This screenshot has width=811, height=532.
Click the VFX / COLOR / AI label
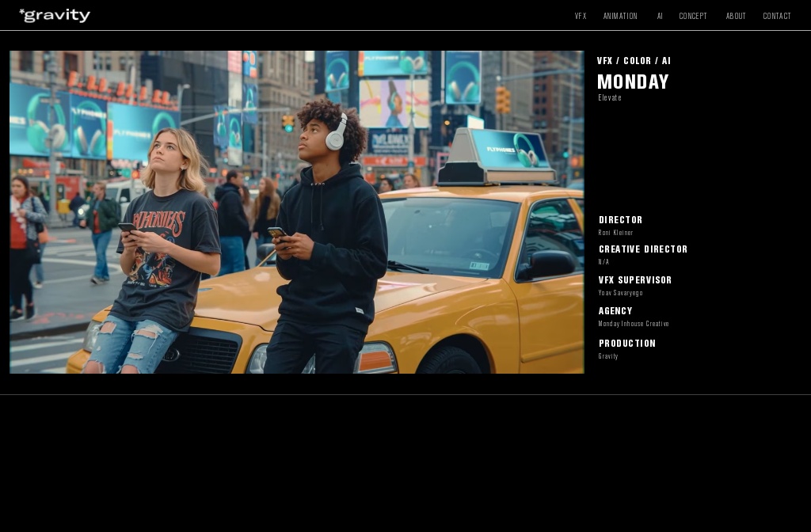coord(634,61)
